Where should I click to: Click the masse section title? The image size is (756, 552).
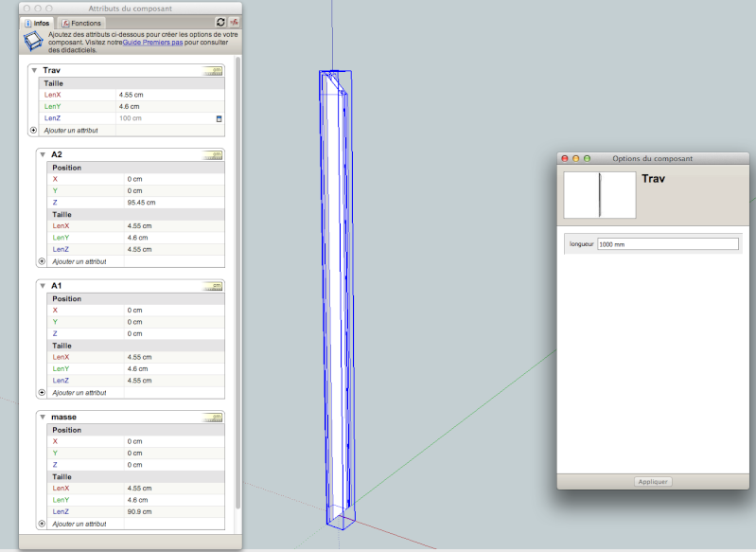tap(63, 417)
